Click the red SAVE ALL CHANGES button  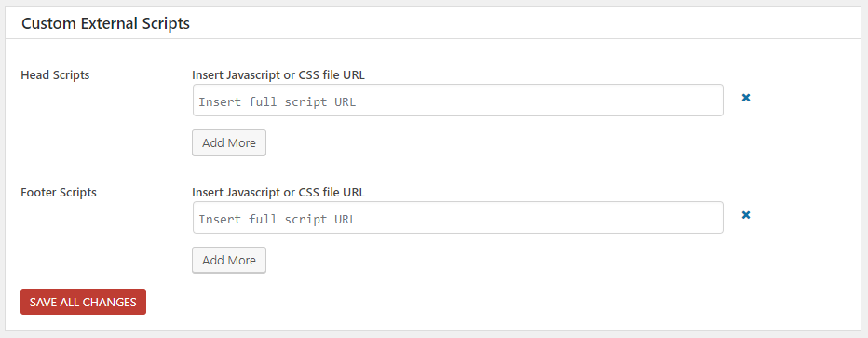coord(83,302)
